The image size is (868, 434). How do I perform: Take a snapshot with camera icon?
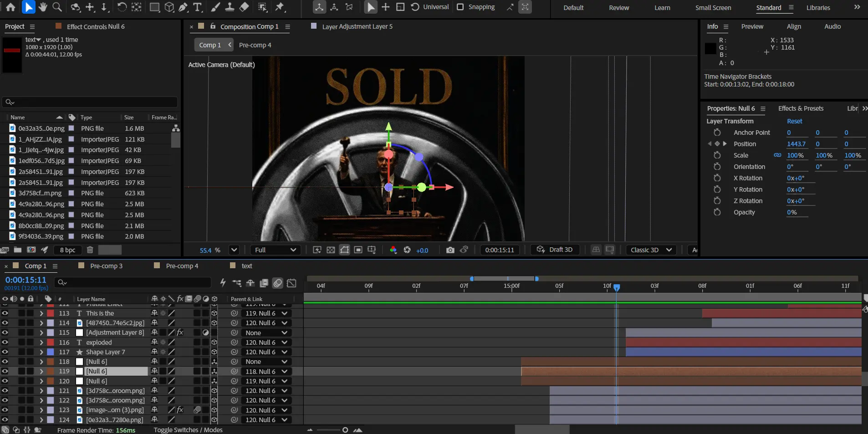coord(450,250)
